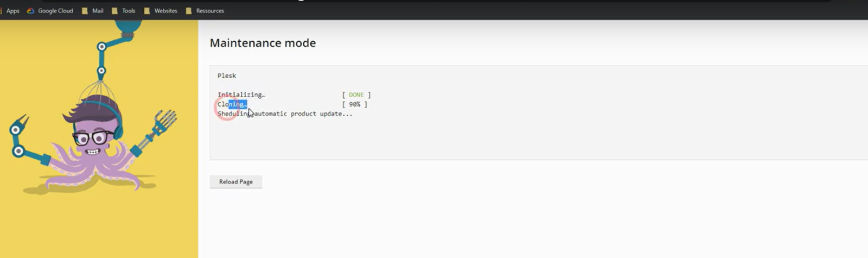
Task: Expand the Tools bookmark folder
Action: click(124, 11)
